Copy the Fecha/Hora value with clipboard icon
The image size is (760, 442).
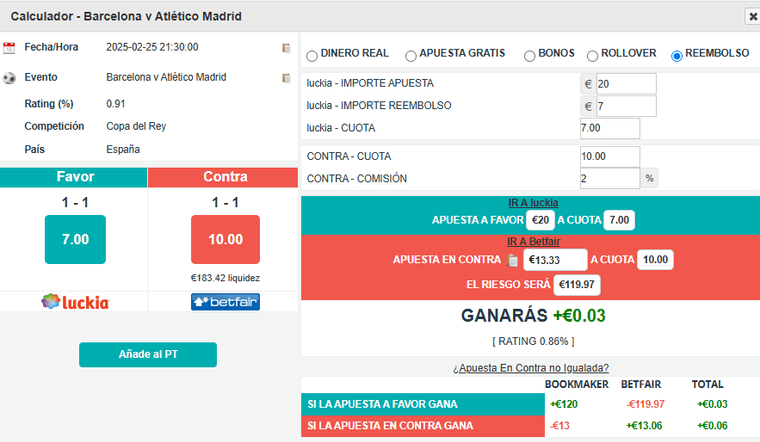coord(286,47)
